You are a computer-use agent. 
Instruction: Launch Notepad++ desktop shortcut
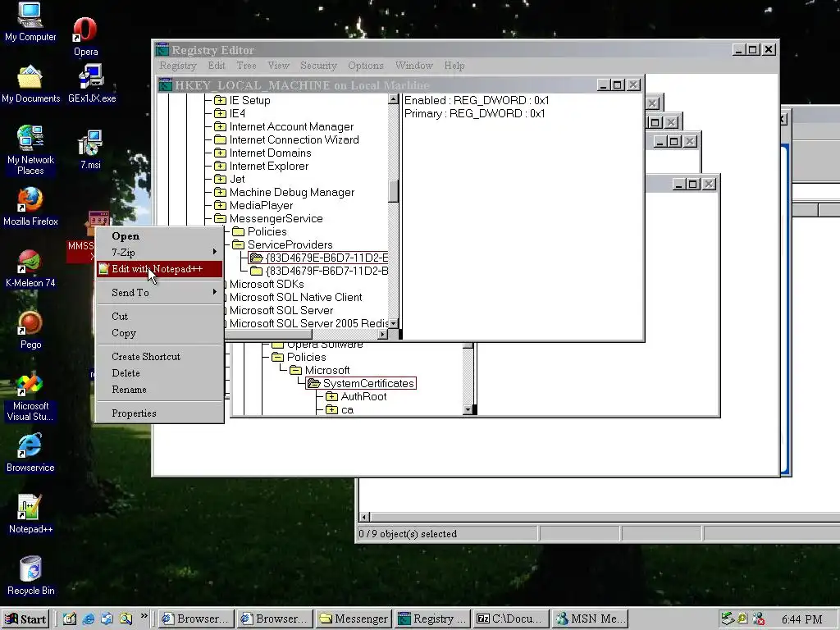(x=30, y=515)
